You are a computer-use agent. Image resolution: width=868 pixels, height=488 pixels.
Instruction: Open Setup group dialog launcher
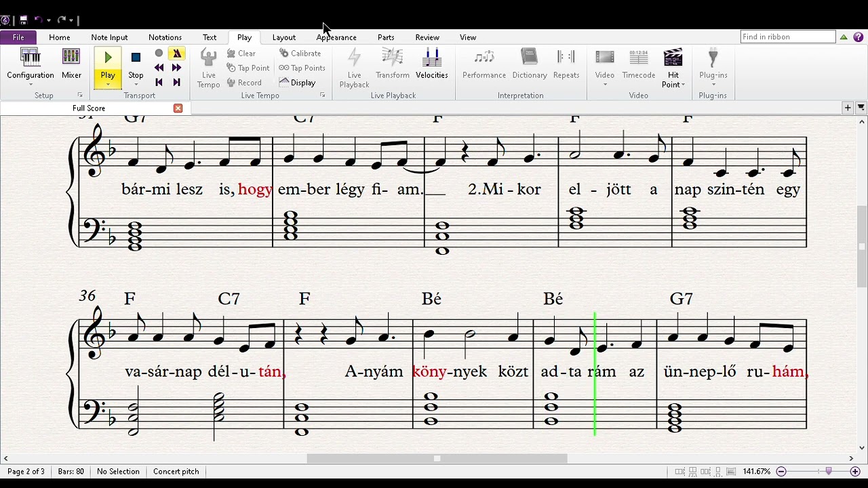pyautogui.click(x=80, y=96)
